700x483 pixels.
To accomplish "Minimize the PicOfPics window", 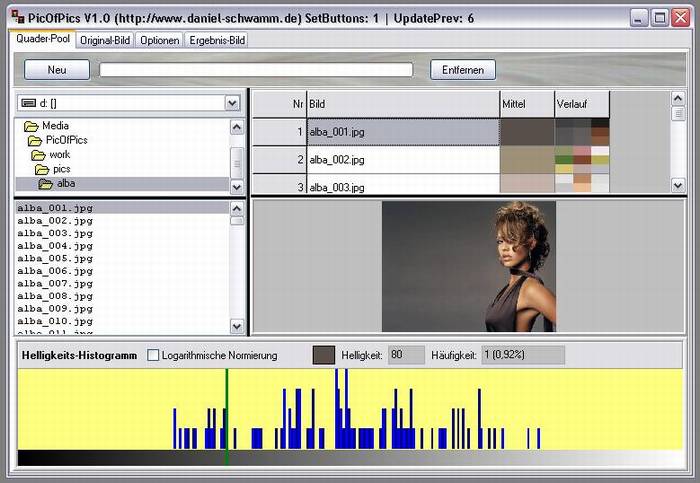I will tap(639, 17).
